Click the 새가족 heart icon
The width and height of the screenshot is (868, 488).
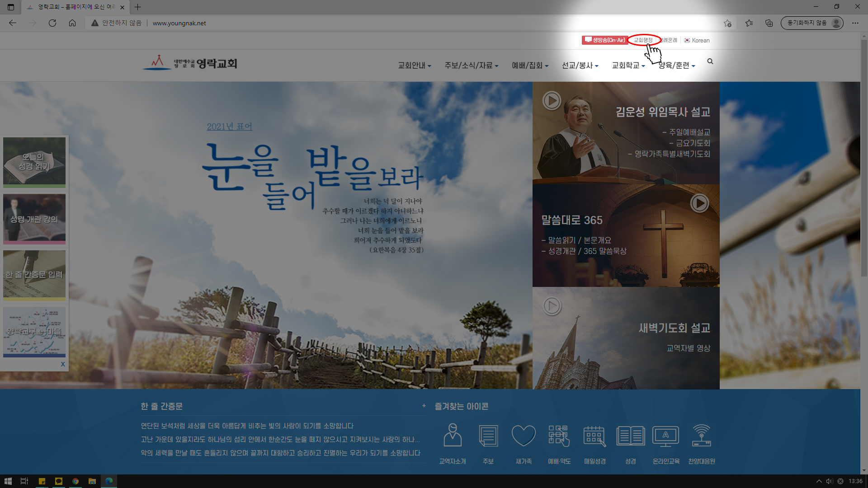click(x=524, y=435)
